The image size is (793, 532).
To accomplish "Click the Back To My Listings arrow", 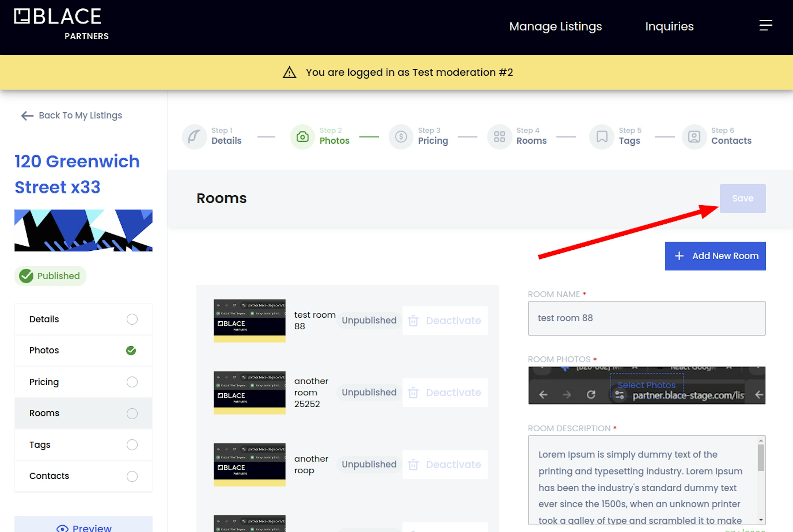I will (x=27, y=116).
